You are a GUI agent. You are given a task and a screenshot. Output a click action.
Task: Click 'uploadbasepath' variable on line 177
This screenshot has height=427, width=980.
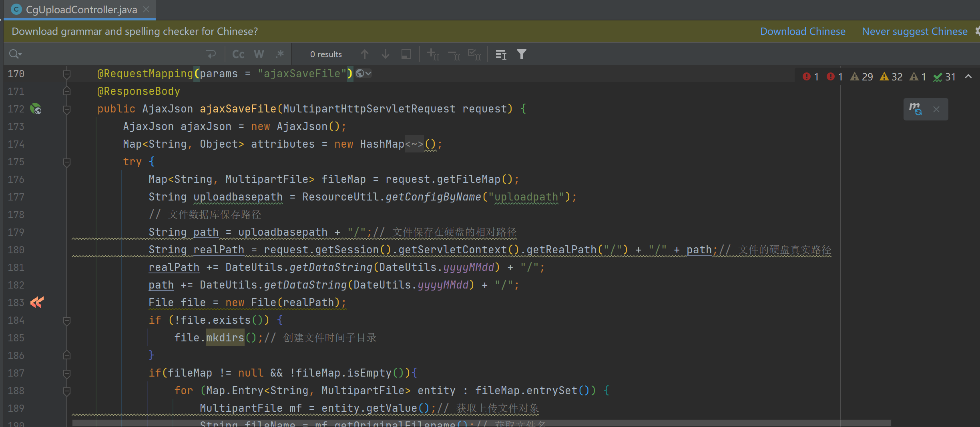pyautogui.click(x=238, y=197)
